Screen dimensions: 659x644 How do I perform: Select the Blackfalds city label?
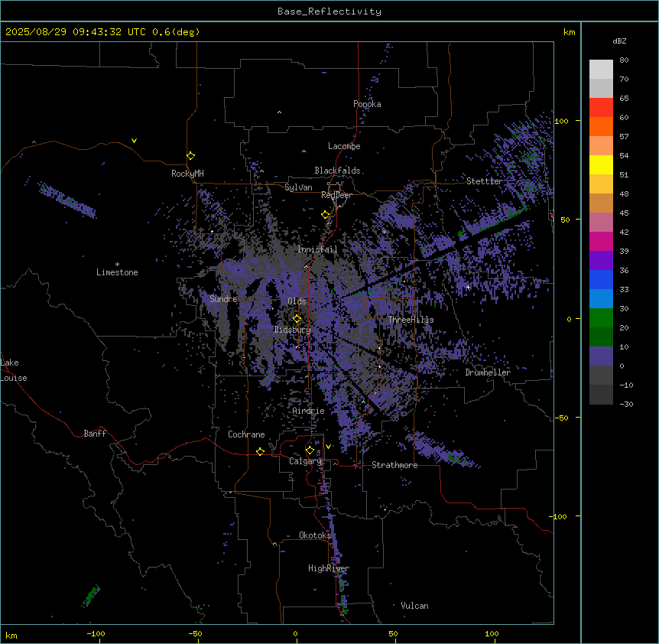(337, 171)
